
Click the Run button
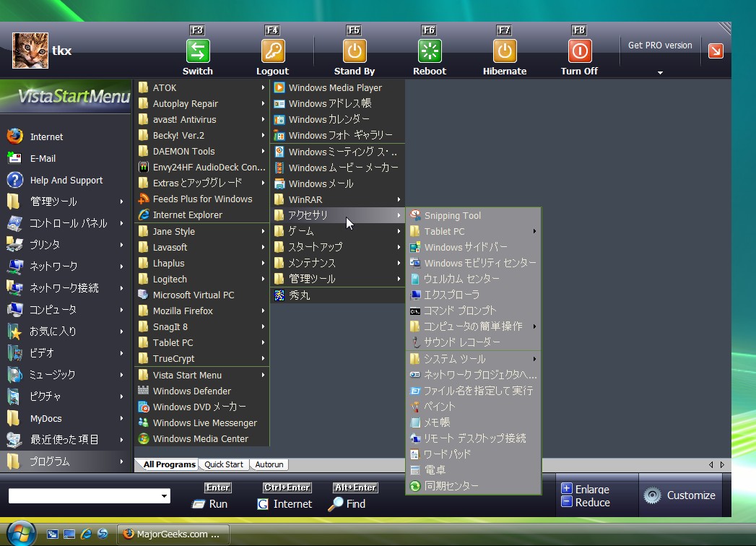point(211,503)
